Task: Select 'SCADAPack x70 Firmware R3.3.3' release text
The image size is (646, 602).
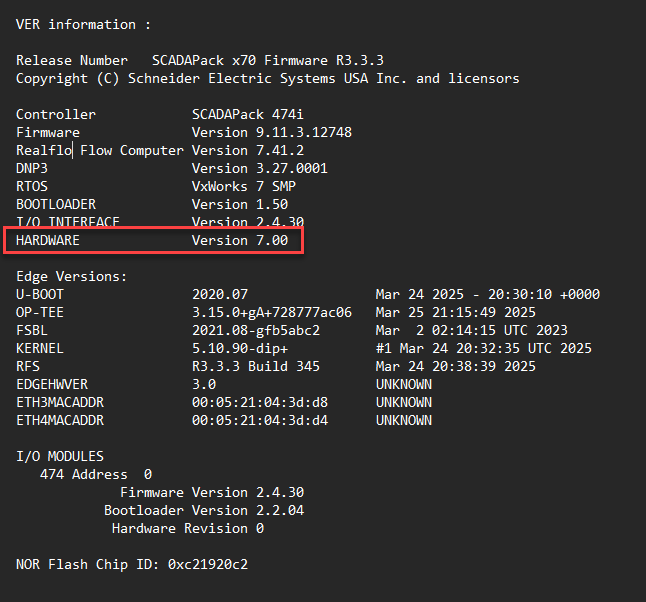Action: pyautogui.click(x=268, y=61)
